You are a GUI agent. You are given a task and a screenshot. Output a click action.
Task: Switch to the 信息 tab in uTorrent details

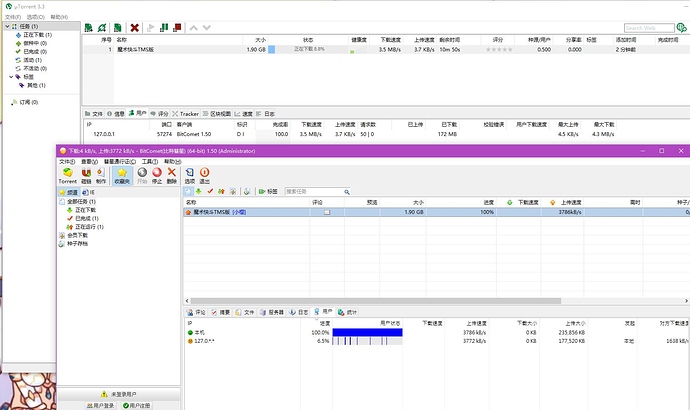(x=116, y=113)
